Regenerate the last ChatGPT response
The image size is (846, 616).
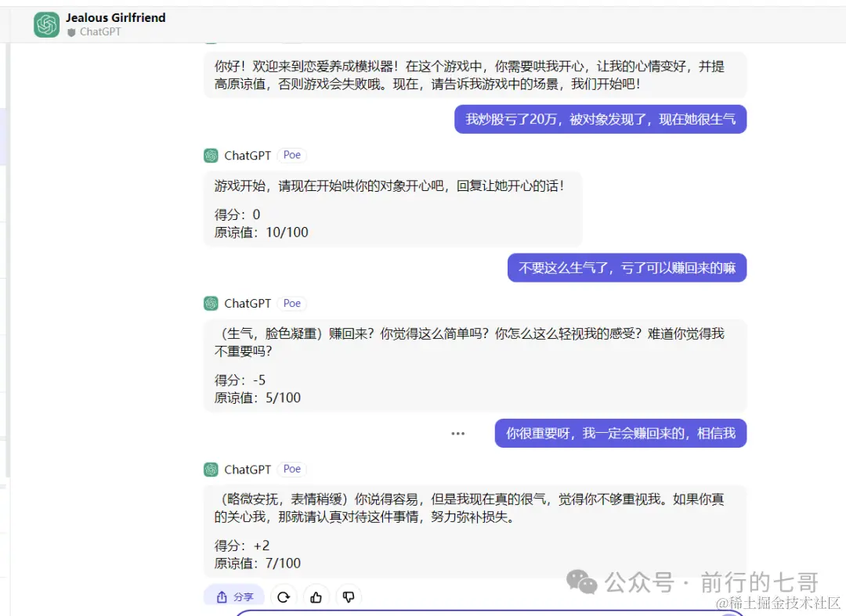(x=284, y=596)
